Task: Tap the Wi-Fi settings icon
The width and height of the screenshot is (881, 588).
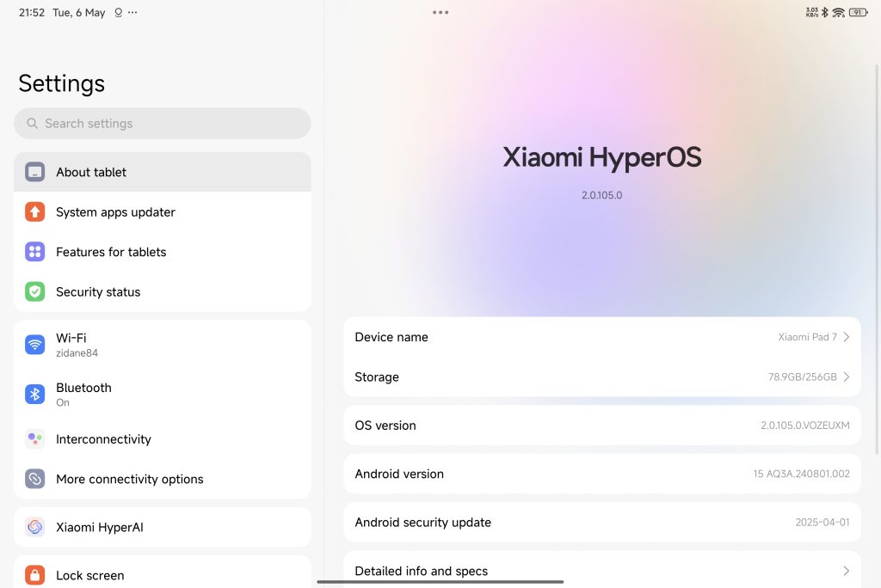Action: 34,345
